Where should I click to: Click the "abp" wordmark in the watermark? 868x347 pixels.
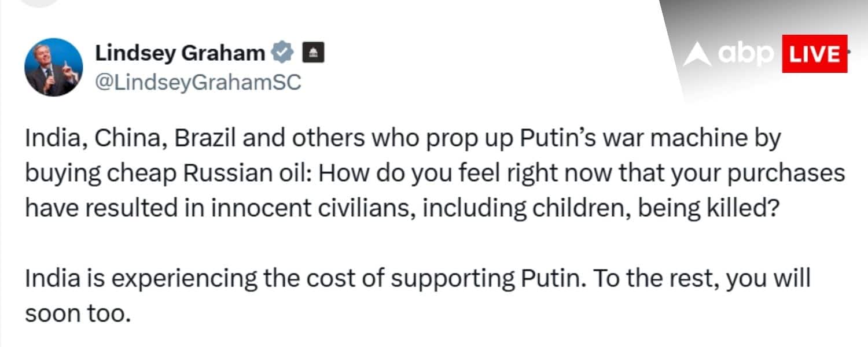point(746,54)
